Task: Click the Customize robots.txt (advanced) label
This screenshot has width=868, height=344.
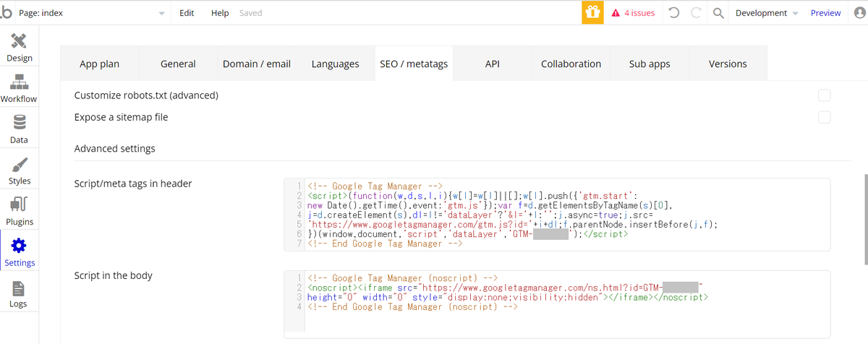Action: pyautogui.click(x=146, y=95)
